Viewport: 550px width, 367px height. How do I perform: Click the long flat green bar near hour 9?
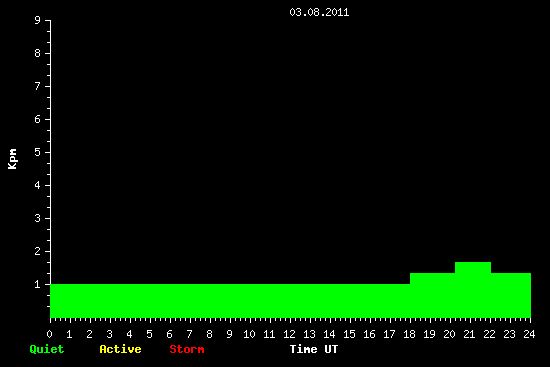click(230, 301)
